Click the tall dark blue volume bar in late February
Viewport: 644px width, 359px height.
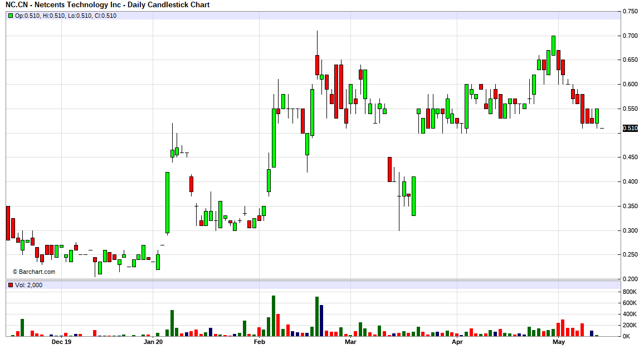tap(321, 321)
